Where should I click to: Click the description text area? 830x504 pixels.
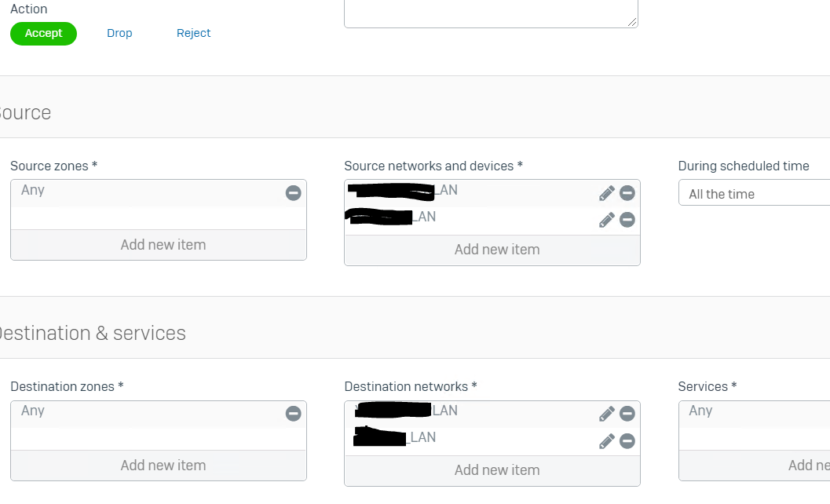(492, 13)
